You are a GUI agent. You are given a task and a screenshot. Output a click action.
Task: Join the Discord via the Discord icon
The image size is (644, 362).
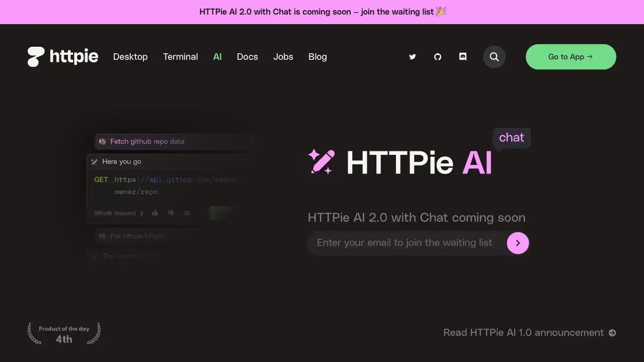(x=462, y=57)
